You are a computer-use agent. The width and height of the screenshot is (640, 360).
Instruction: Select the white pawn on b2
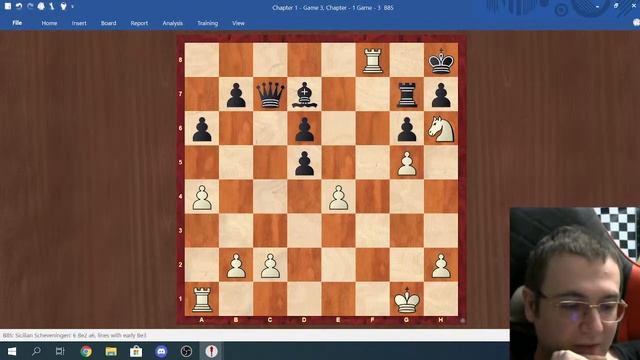tap(236, 265)
